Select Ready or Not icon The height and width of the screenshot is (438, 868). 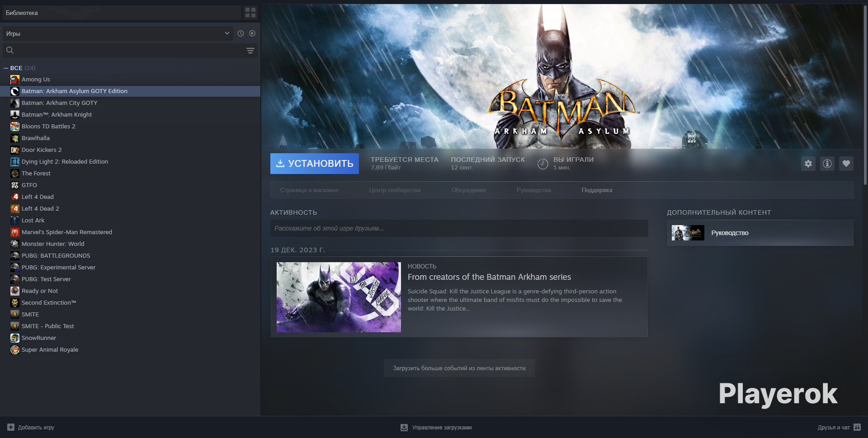click(x=15, y=291)
